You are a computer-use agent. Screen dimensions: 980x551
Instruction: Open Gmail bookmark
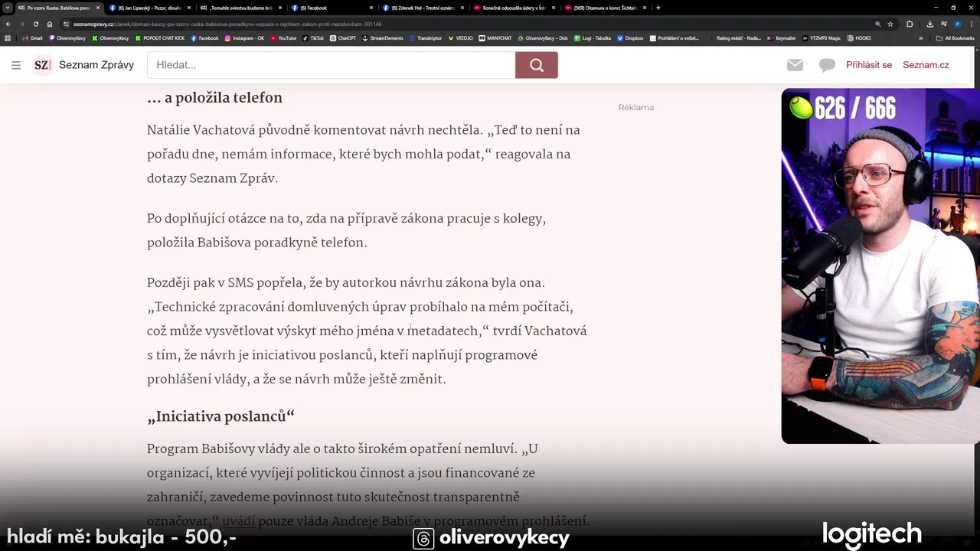tap(32, 37)
